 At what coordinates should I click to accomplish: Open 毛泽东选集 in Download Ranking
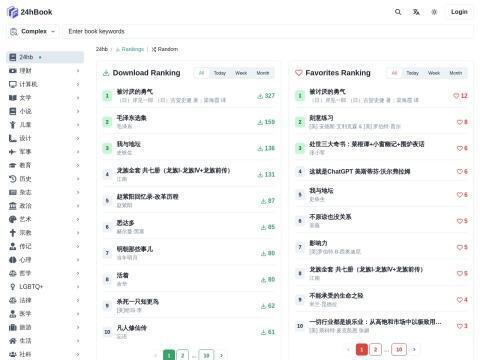click(x=131, y=118)
